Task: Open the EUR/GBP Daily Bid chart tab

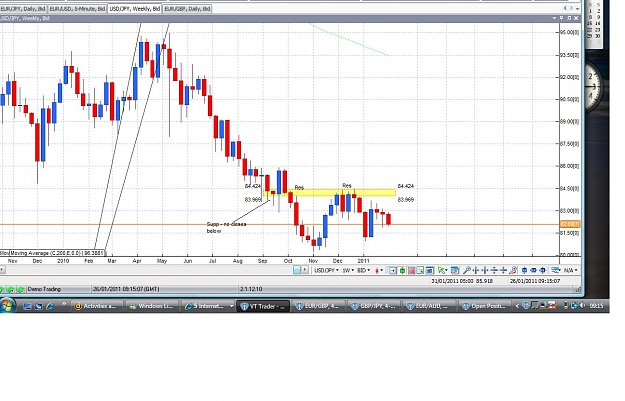Action: click(187, 9)
